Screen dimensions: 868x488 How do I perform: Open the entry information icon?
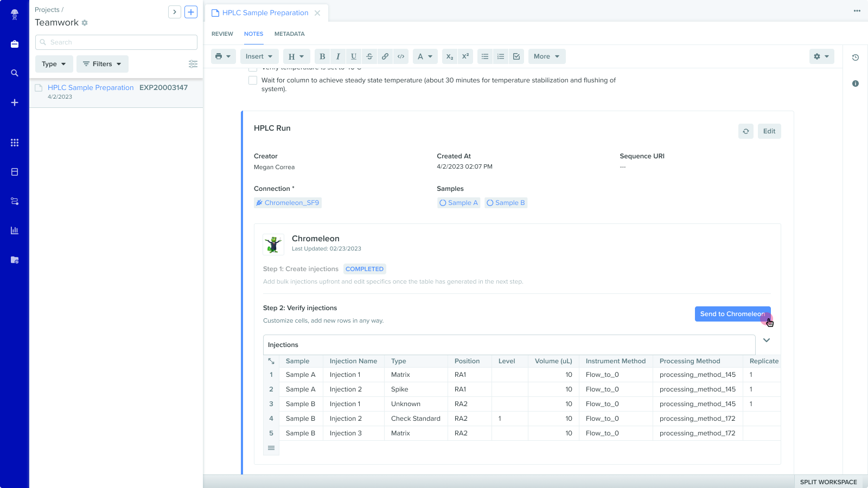pos(856,84)
